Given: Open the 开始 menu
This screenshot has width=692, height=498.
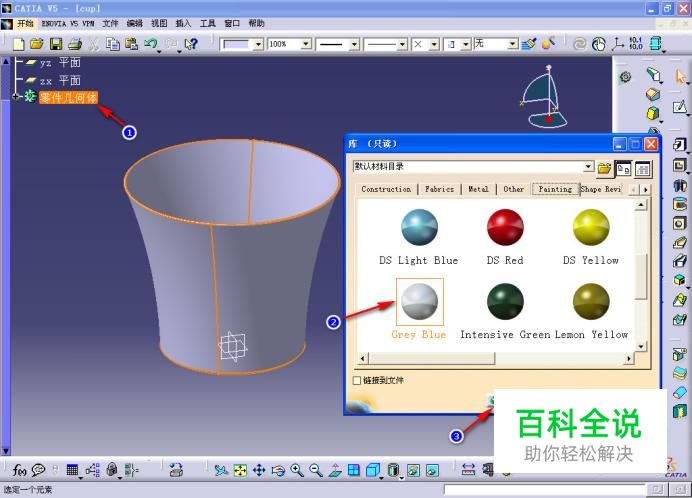Looking at the screenshot, I should 25,23.
